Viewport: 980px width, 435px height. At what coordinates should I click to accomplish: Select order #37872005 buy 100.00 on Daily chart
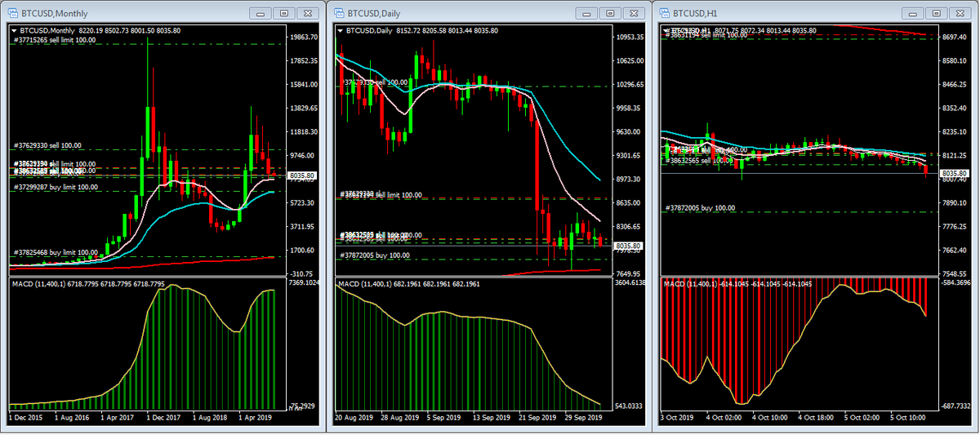[375, 255]
